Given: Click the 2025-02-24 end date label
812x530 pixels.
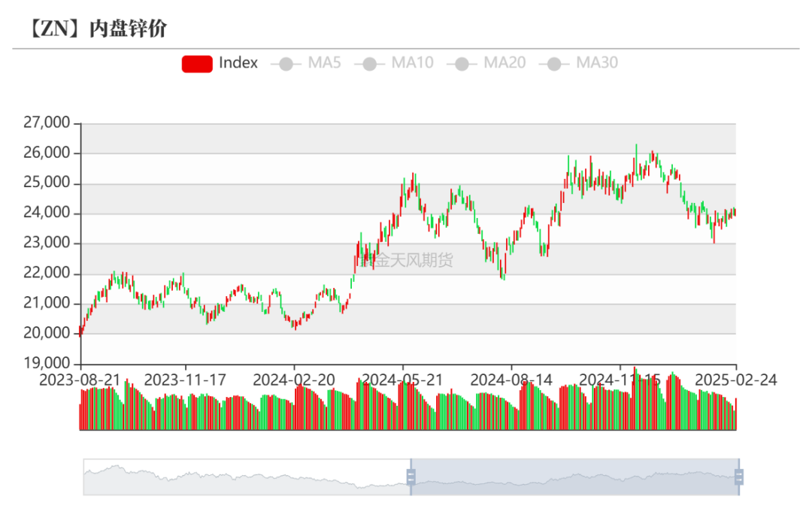Looking at the screenshot, I should [735, 380].
